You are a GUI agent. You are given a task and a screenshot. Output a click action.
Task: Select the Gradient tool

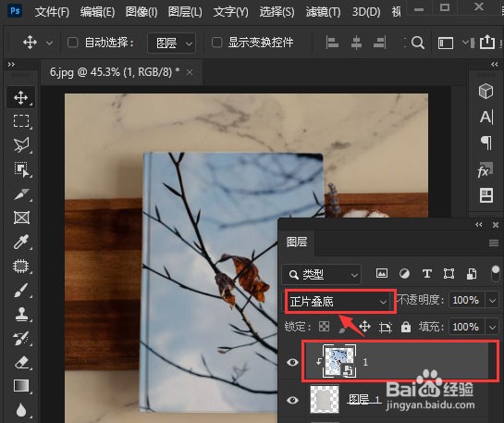point(21,386)
